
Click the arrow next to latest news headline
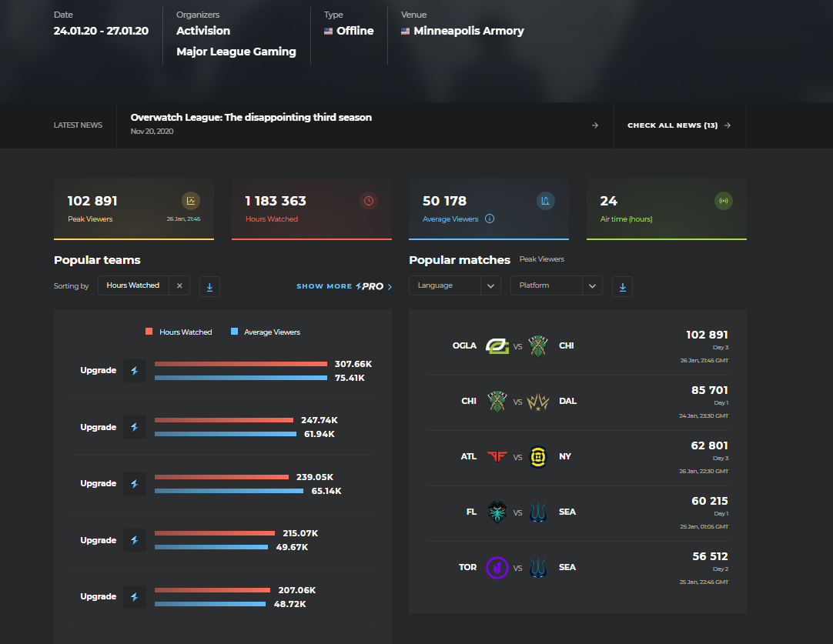pos(595,125)
